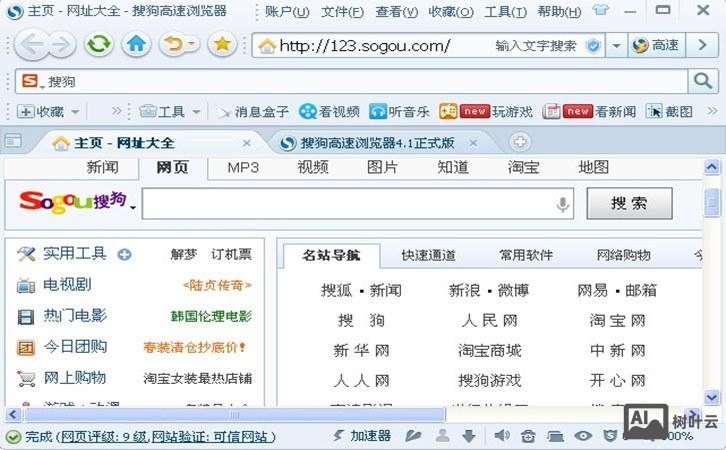The width and height of the screenshot is (726, 450).
Task: Open the 帮助 menu
Action: [x=559, y=11]
